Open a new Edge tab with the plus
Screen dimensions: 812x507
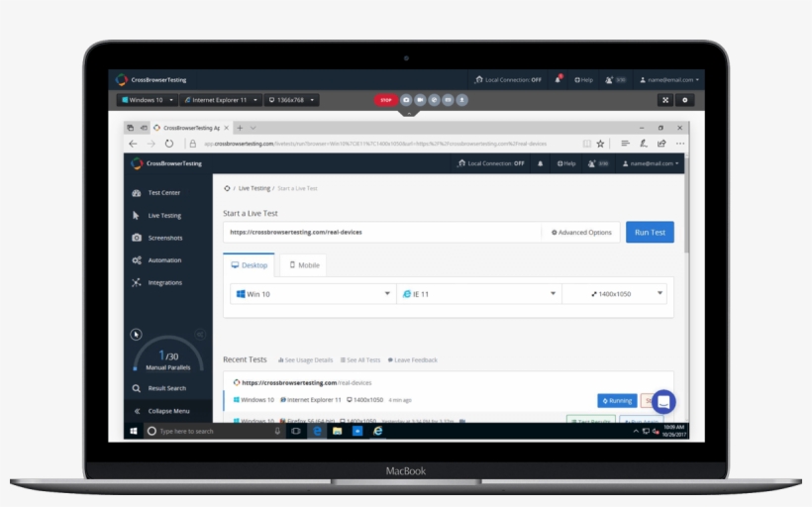(240, 128)
